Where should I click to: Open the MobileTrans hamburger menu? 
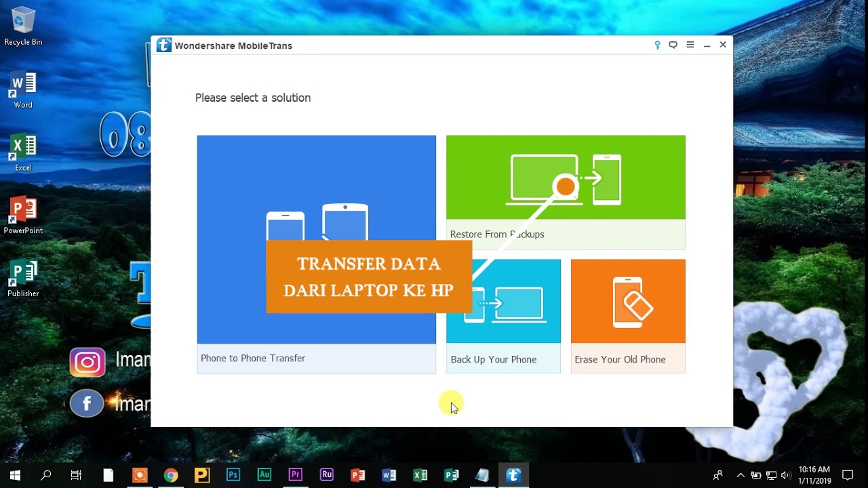(x=690, y=45)
